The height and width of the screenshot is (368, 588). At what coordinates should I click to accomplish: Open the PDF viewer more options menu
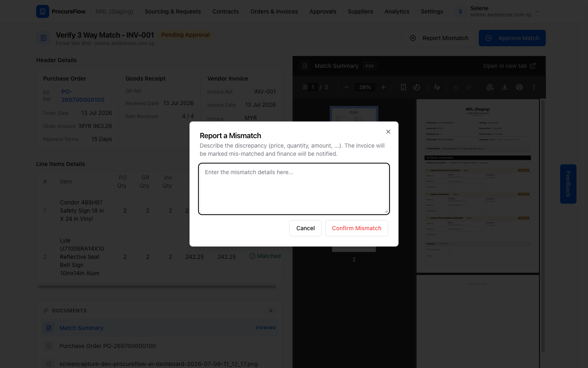[x=534, y=87]
